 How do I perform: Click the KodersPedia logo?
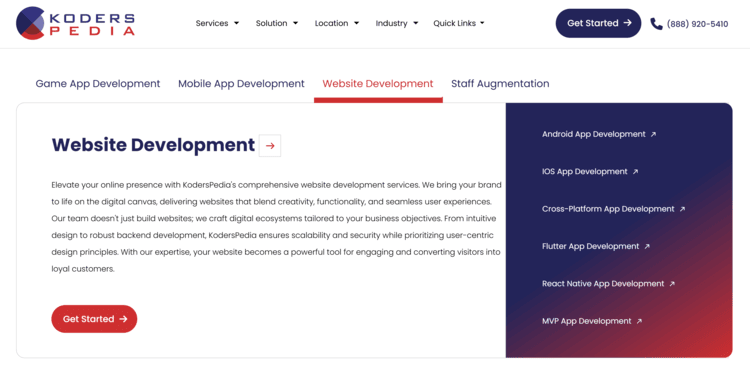point(76,23)
